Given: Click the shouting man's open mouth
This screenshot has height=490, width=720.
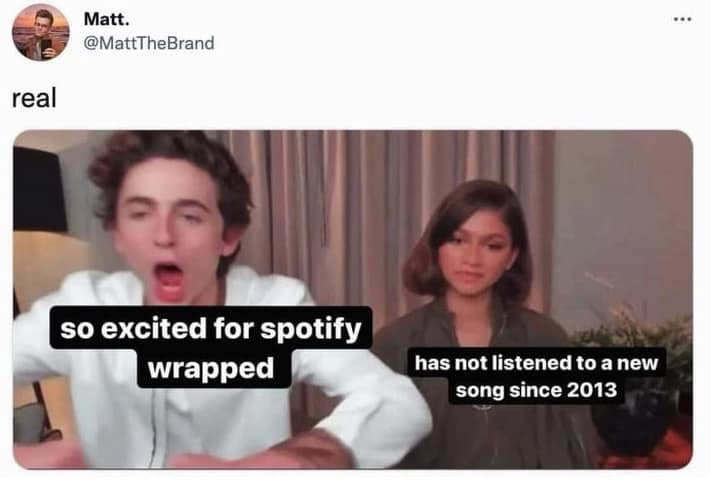Looking at the screenshot, I should (x=168, y=281).
